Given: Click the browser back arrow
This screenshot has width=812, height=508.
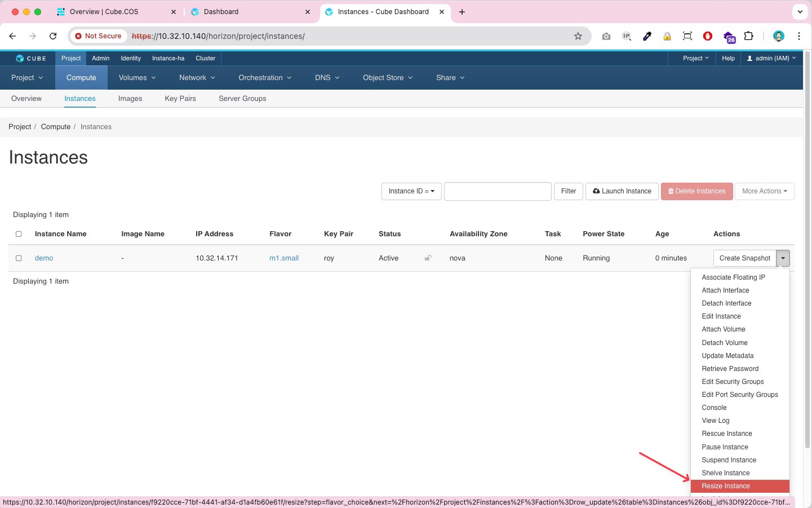Looking at the screenshot, I should pos(12,36).
